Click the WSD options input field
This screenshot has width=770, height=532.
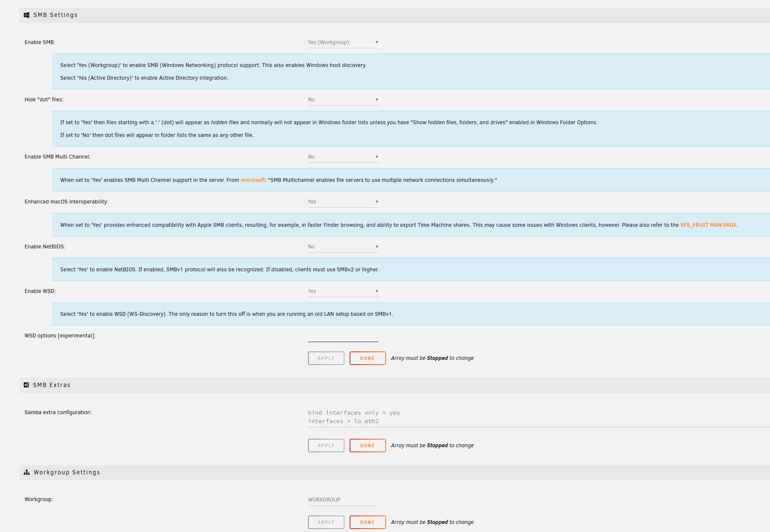(343, 338)
